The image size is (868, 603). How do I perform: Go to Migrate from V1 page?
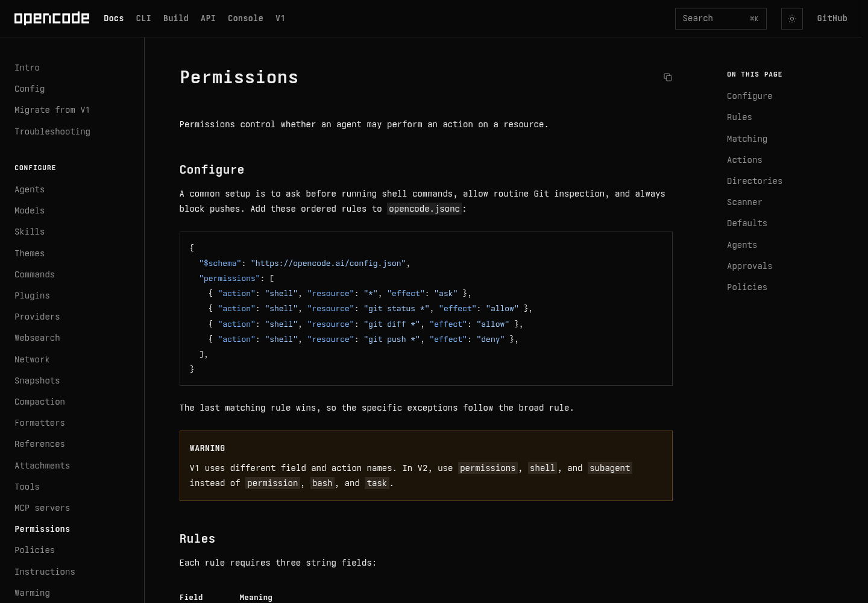52,110
